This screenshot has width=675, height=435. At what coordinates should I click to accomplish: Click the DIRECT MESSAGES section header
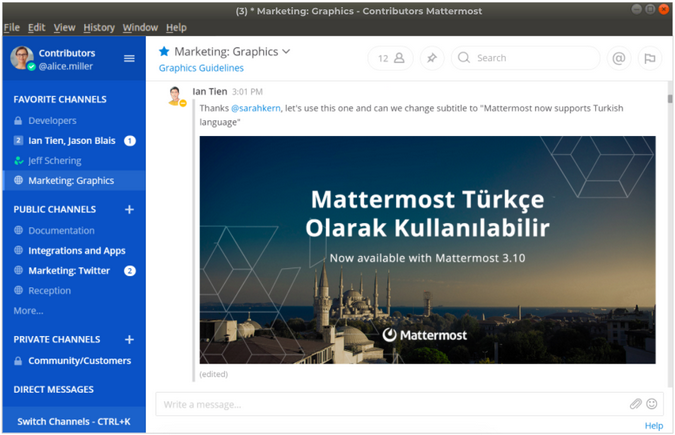53,390
